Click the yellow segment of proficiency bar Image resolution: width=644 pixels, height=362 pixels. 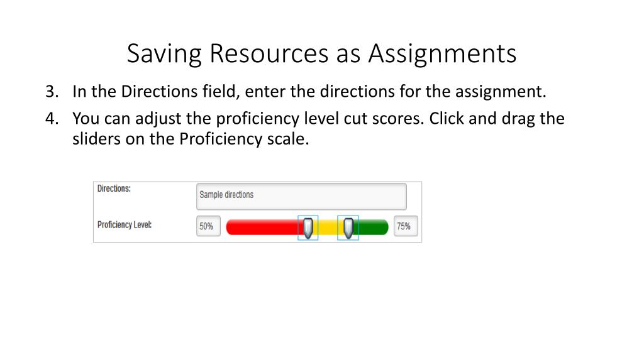click(328, 228)
